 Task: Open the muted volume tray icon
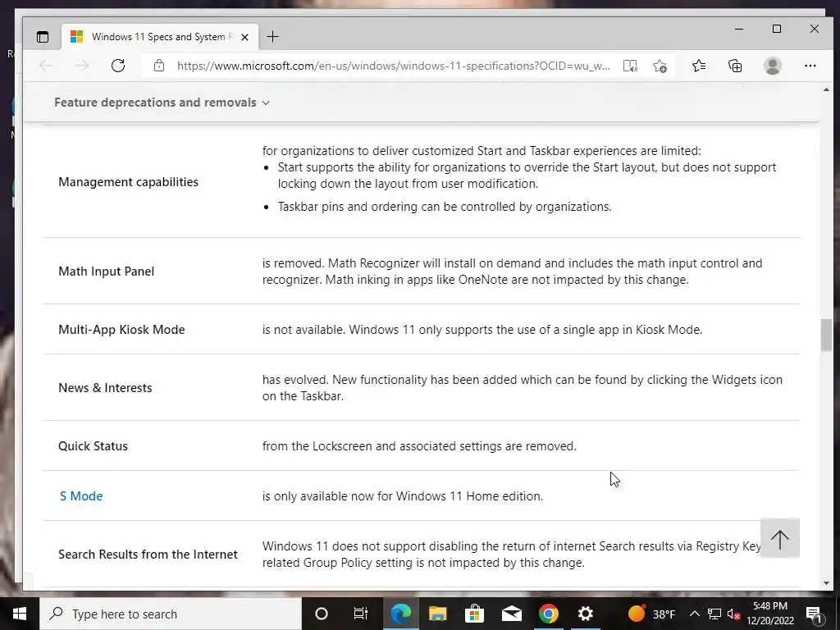click(734, 614)
